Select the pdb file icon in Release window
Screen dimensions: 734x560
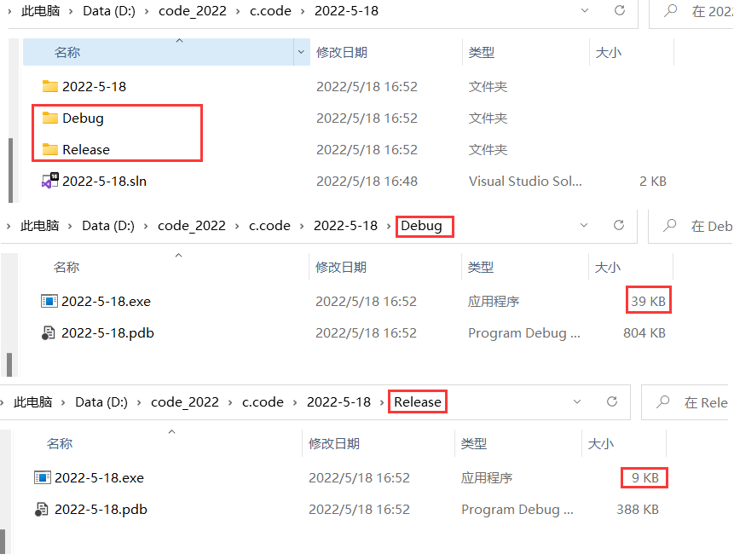(x=41, y=510)
